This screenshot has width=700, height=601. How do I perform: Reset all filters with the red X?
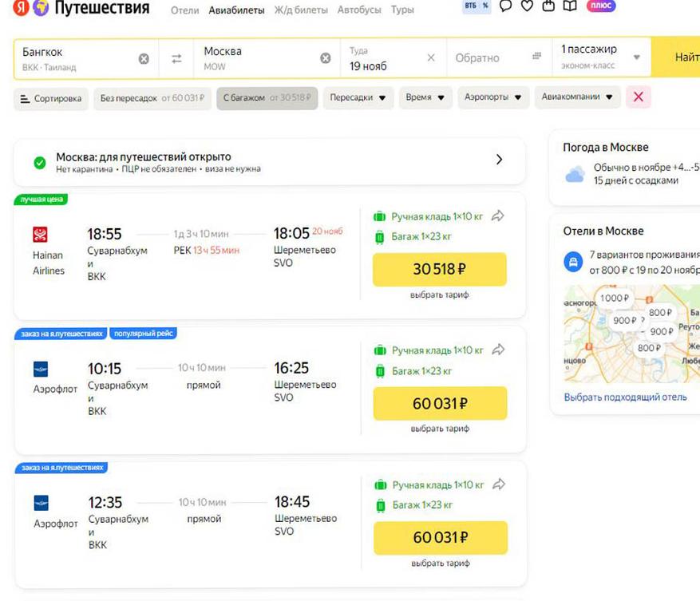[638, 97]
